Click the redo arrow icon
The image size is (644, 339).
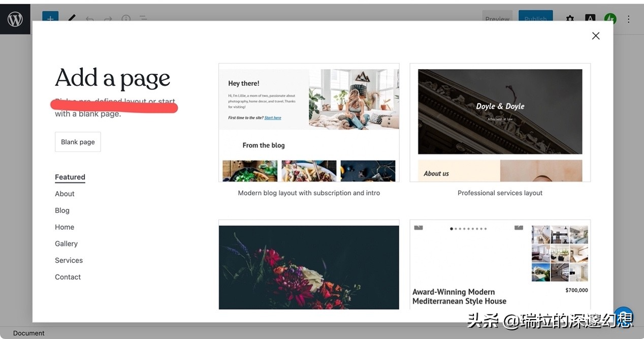pos(108,18)
